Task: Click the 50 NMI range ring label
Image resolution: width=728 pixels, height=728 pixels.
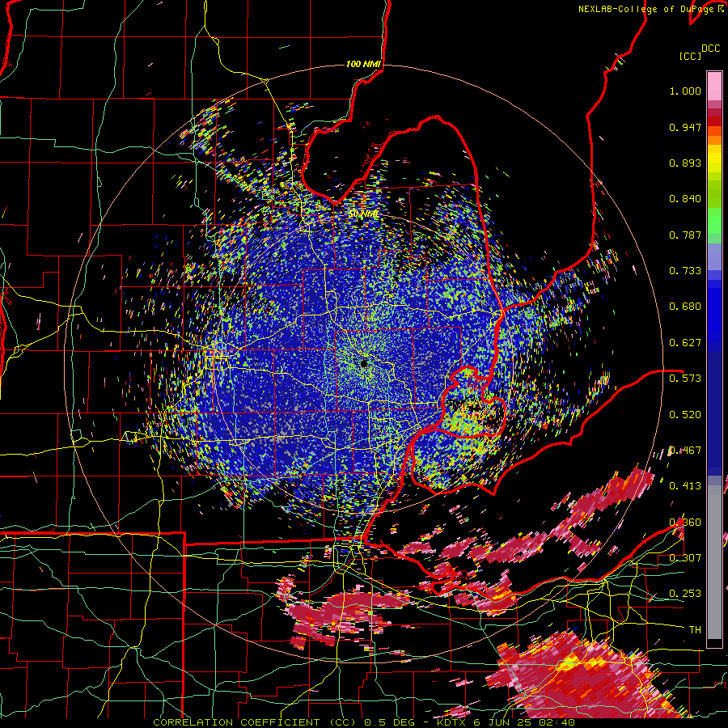Action: pyautogui.click(x=363, y=214)
